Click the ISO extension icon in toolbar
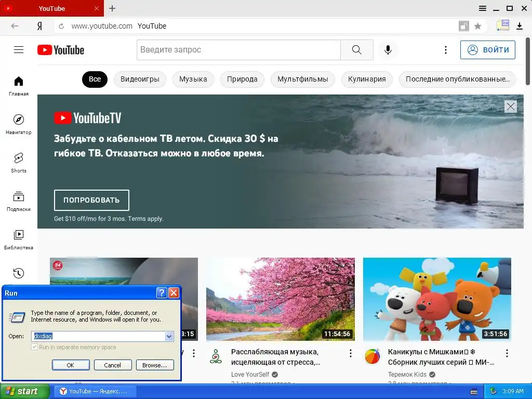Viewport: 532px width, 399px height. coord(502,25)
